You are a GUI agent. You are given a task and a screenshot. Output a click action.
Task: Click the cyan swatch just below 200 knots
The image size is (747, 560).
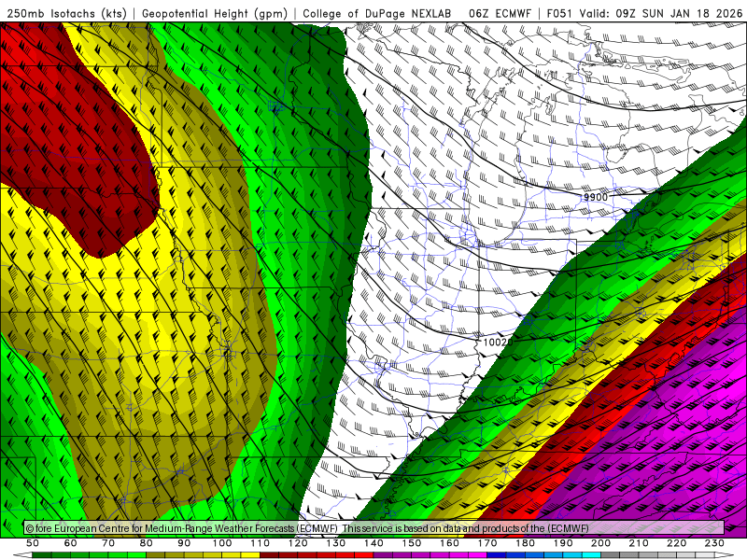[592, 555]
